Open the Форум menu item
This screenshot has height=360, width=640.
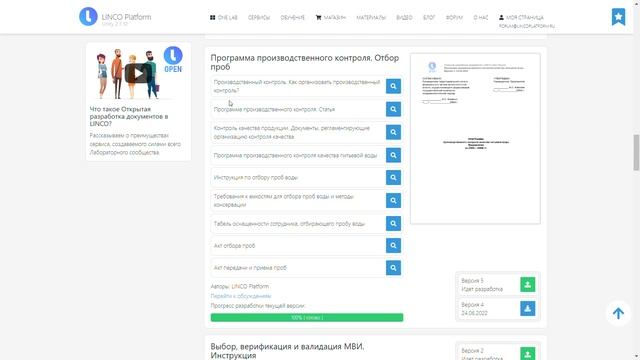click(454, 18)
